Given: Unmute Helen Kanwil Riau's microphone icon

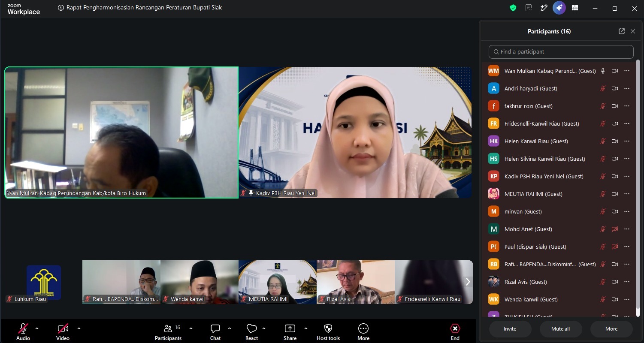Looking at the screenshot, I should (x=603, y=141).
